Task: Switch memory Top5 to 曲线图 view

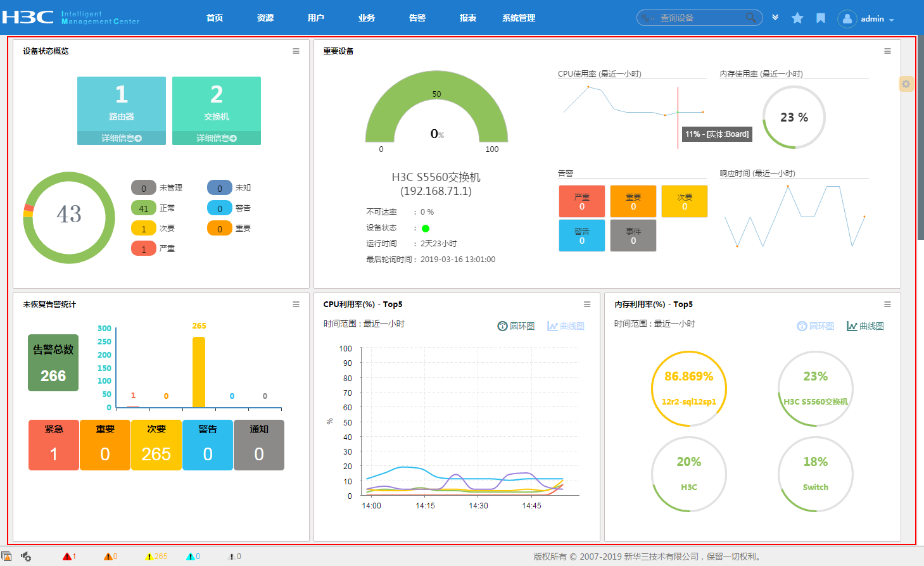Action: tap(865, 326)
